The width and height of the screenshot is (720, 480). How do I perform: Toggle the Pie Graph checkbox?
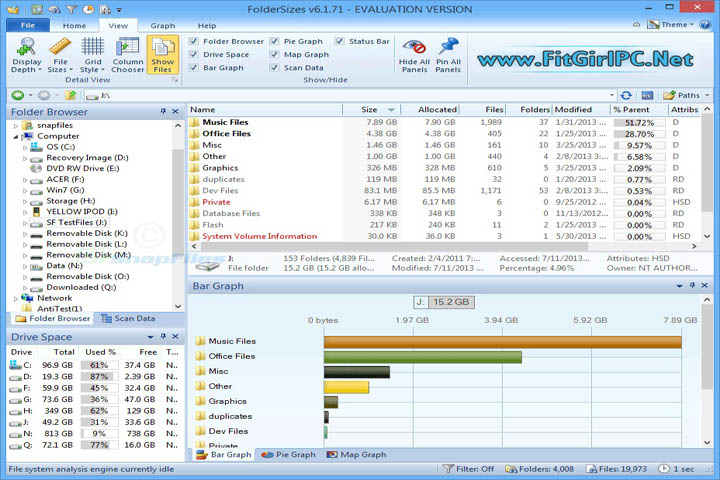276,41
